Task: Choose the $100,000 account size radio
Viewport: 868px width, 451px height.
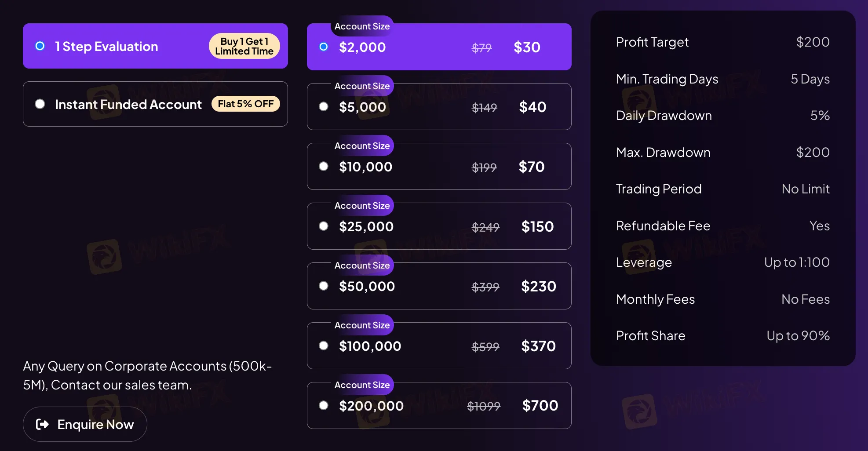Action: (x=324, y=346)
